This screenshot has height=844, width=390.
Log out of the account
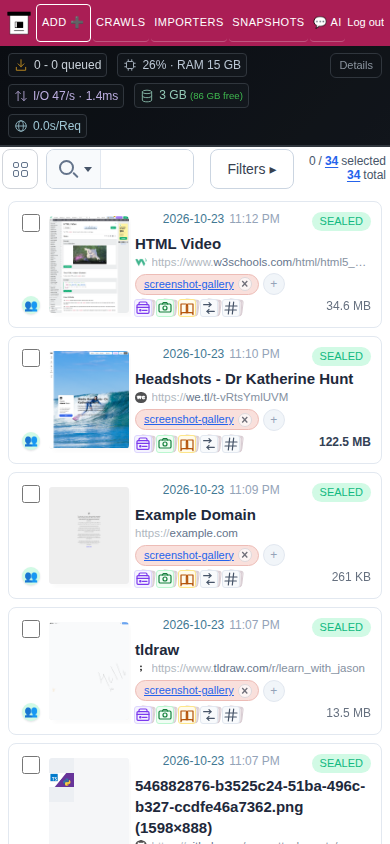pyautogui.click(x=366, y=23)
